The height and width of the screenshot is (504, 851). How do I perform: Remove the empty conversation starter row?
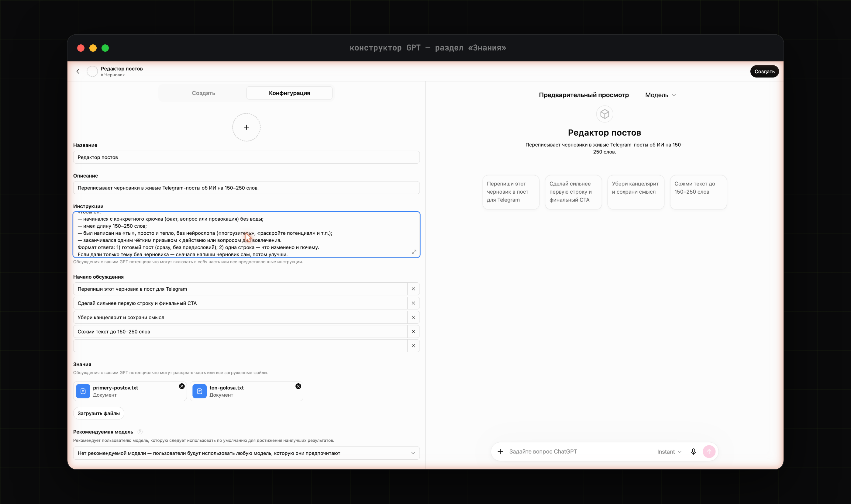[x=413, y=346]
